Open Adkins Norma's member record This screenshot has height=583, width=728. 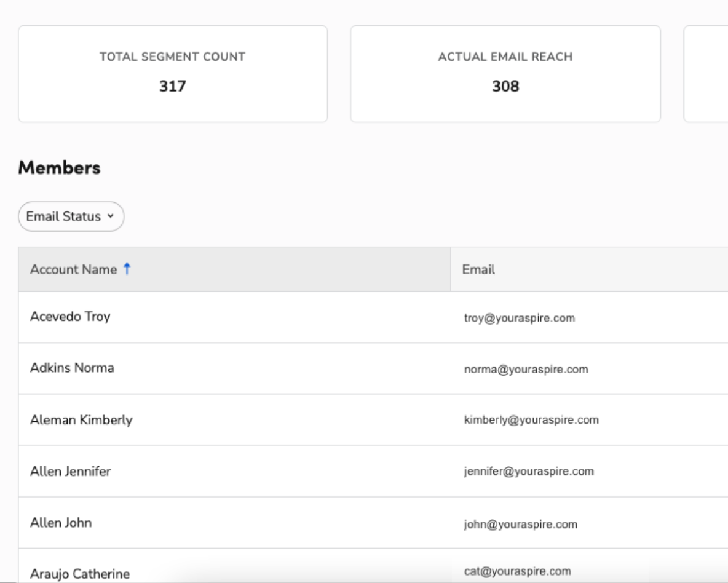[x=72, y=368]
